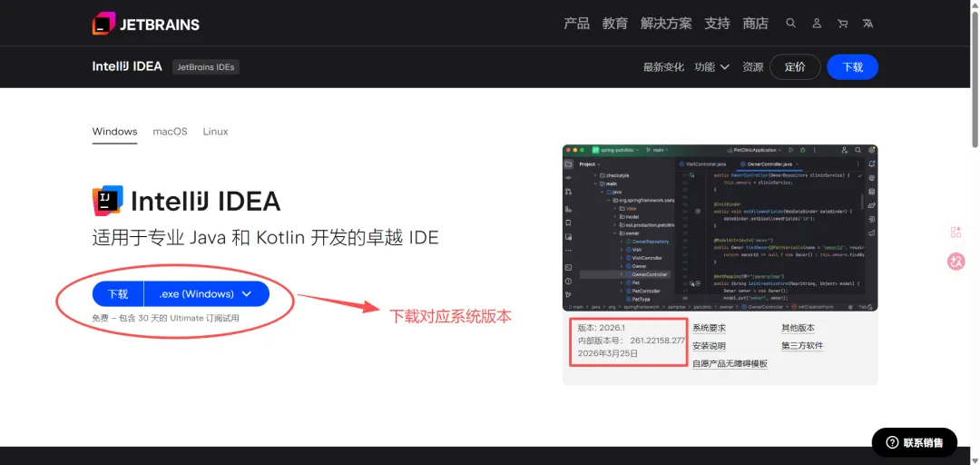The height and width of the screenshot is (465, 980).
Task: Open the 资源 link
Action: (752, 67)
